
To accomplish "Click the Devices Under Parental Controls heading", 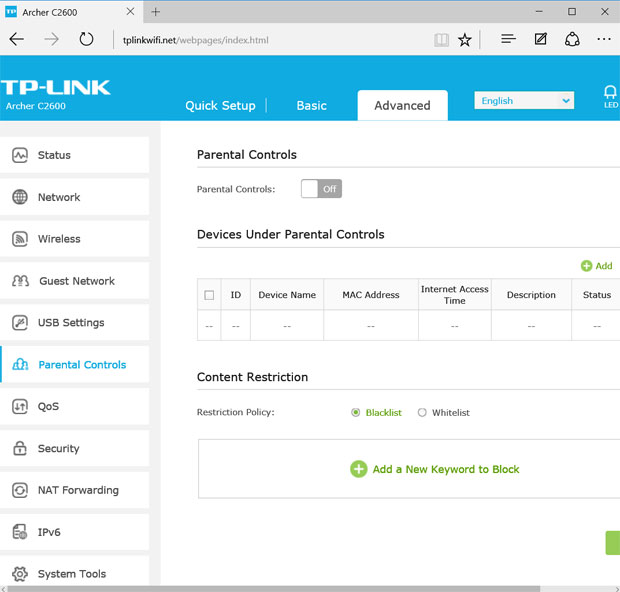I will pos(291,234).
